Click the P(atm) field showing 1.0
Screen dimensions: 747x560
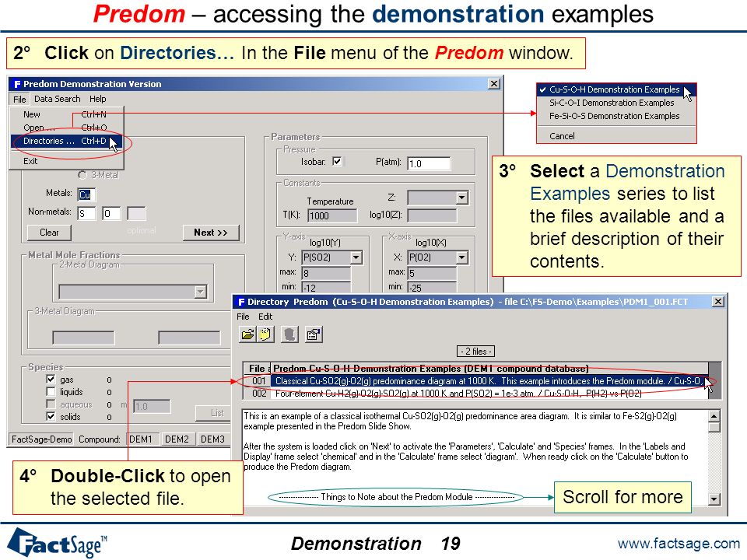429,163
